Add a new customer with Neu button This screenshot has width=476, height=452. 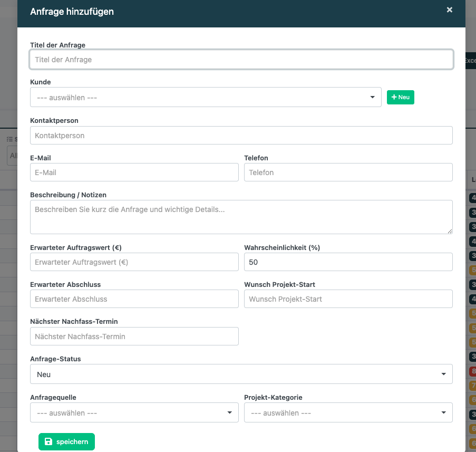pos(401,97)
